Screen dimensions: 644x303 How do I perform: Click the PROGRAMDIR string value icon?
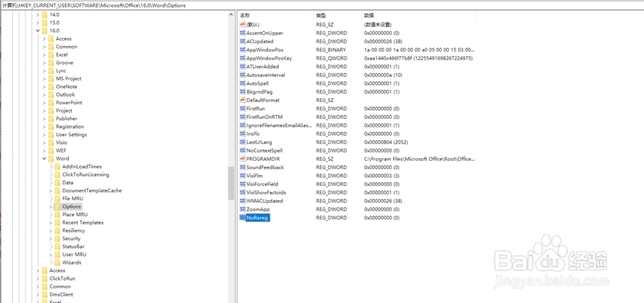pos(242,159)
